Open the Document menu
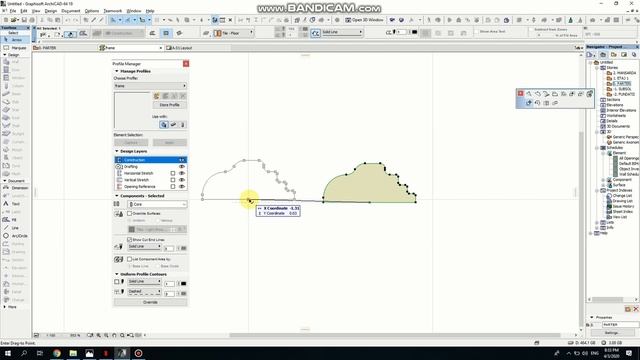640x360 pixels. (x=71, y=11)
